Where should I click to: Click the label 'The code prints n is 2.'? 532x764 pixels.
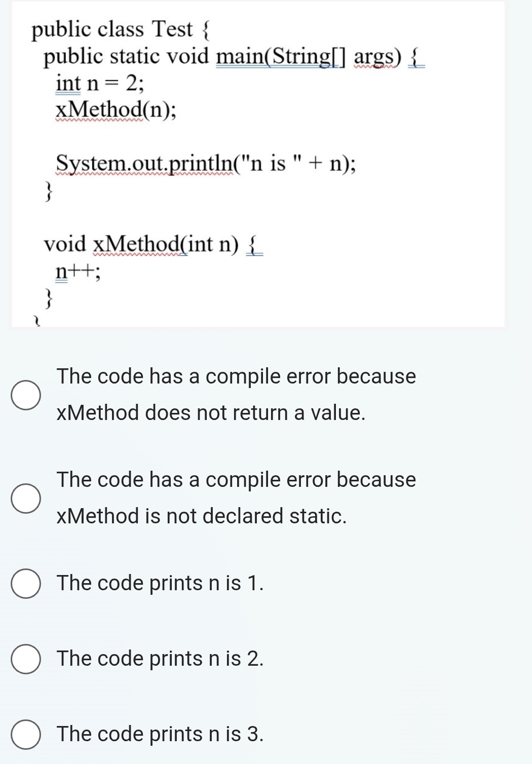(x=160, y=659)
